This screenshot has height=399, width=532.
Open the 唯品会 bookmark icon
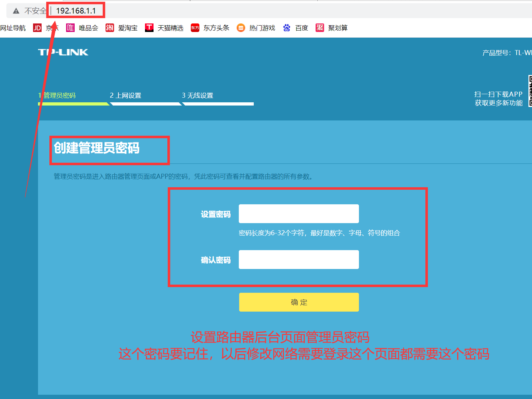point(70,27)
